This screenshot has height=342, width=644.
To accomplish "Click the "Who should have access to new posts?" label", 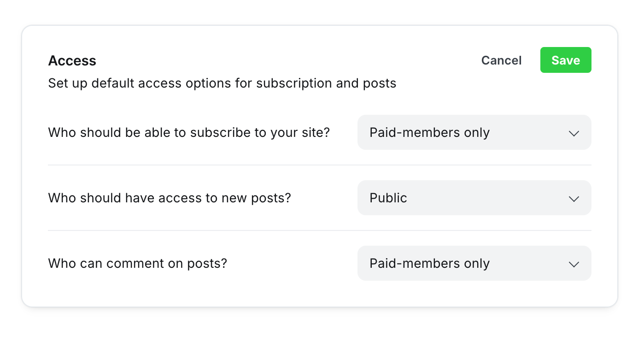I will click(x=170, y=198).
